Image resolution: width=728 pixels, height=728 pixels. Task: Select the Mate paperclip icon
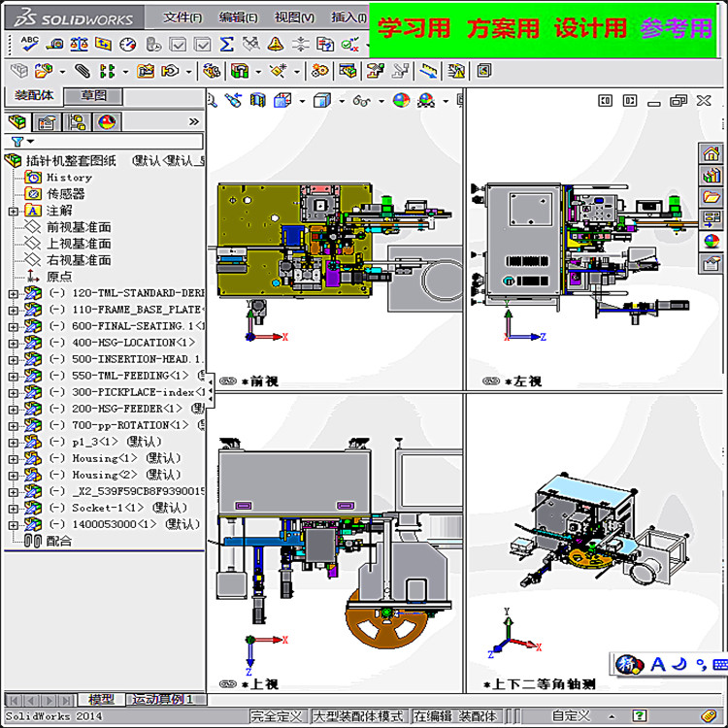tap(83, 71)
